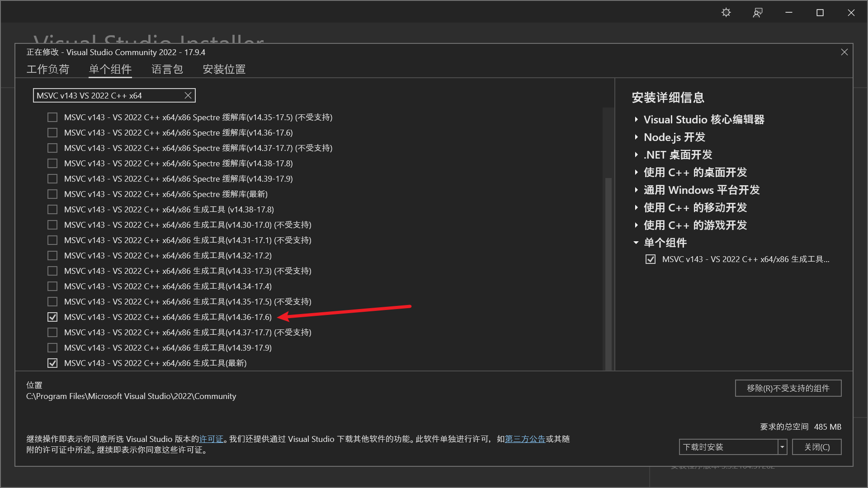This screenshot has height=488, width=868.
Task: Expand the Node.js 开发 tree node
Action: click(636, 137)
